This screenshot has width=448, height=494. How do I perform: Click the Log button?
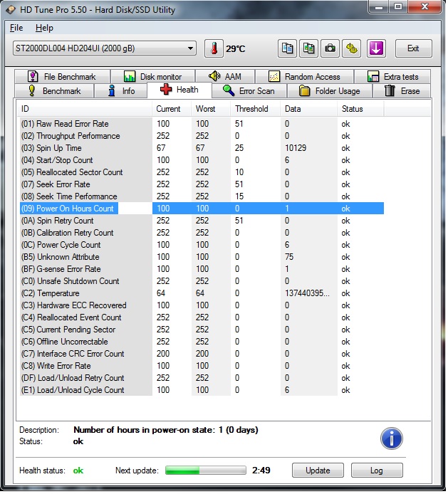pyautogui.click(x=376, y=471)
